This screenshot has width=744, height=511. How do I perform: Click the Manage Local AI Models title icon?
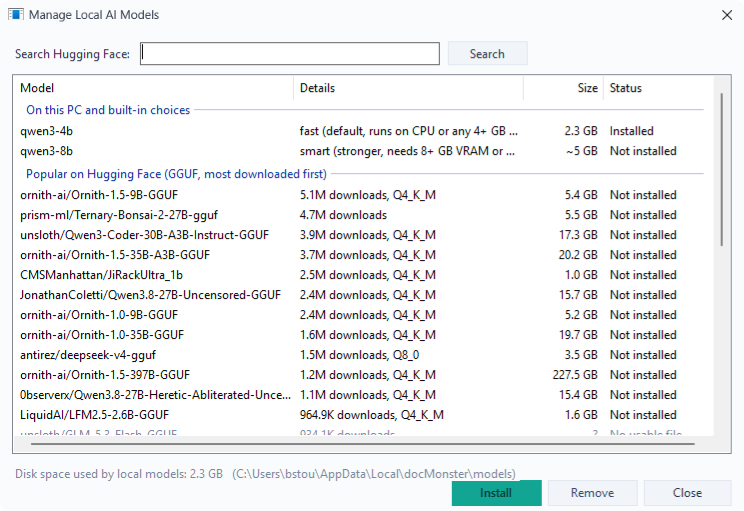coord(16,14)
